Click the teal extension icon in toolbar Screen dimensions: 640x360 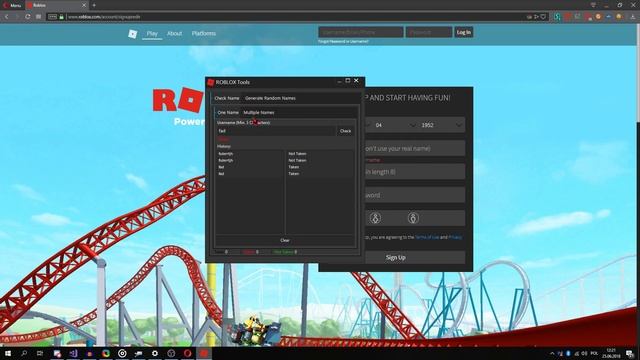[557, 17]
